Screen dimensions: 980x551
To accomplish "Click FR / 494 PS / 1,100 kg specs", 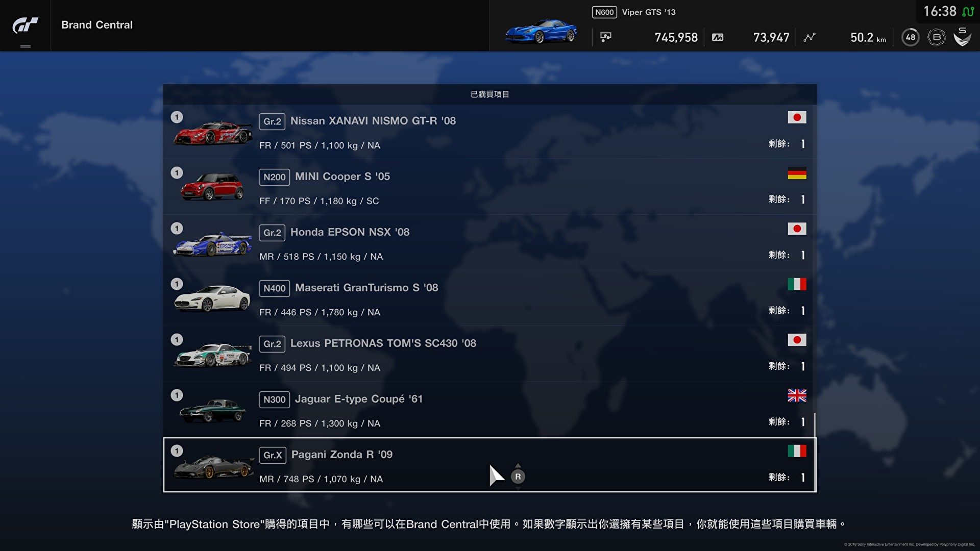I will coord(320,368).
